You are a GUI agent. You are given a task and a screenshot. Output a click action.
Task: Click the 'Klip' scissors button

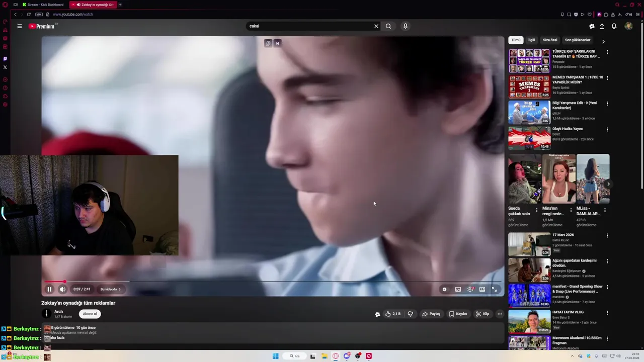[482, 314]
